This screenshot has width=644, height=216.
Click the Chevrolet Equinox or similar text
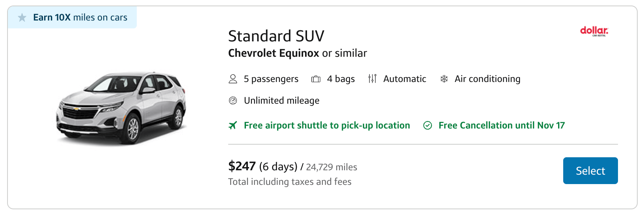point(297,53)
